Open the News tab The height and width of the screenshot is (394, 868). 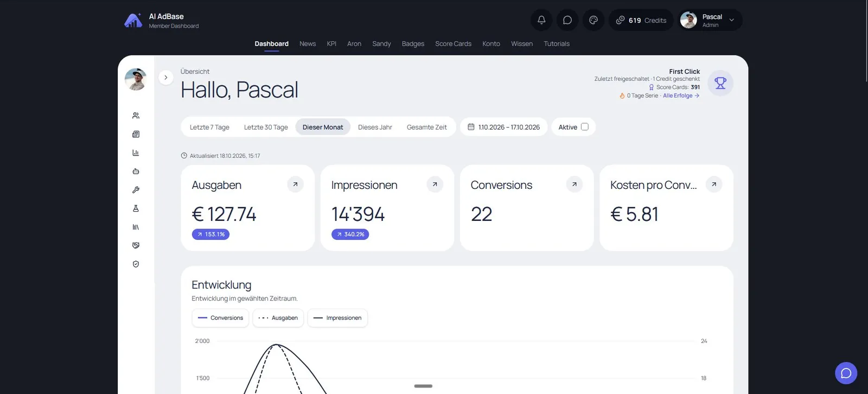tap(308, 44)
